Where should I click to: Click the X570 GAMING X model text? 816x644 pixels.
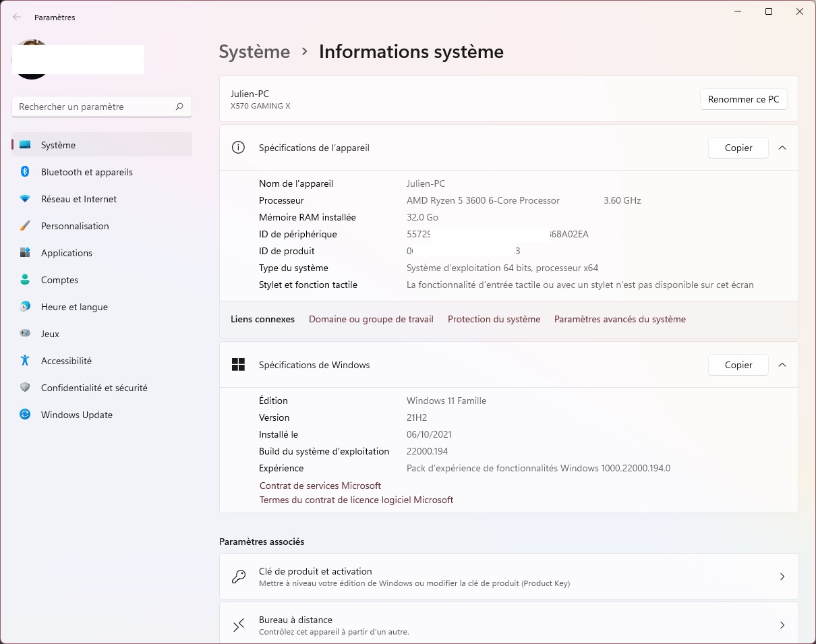(260, 106)
